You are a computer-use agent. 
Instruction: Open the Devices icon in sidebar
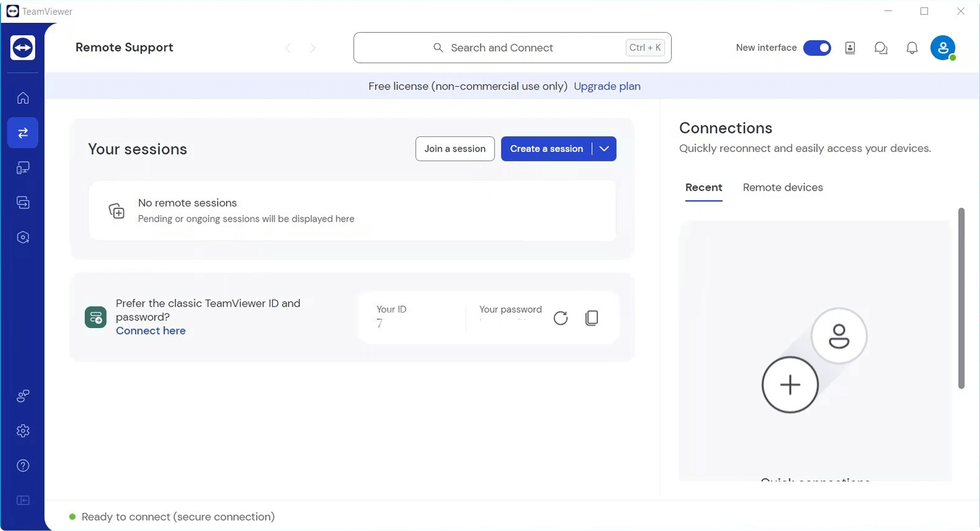(x=23, y=168)
